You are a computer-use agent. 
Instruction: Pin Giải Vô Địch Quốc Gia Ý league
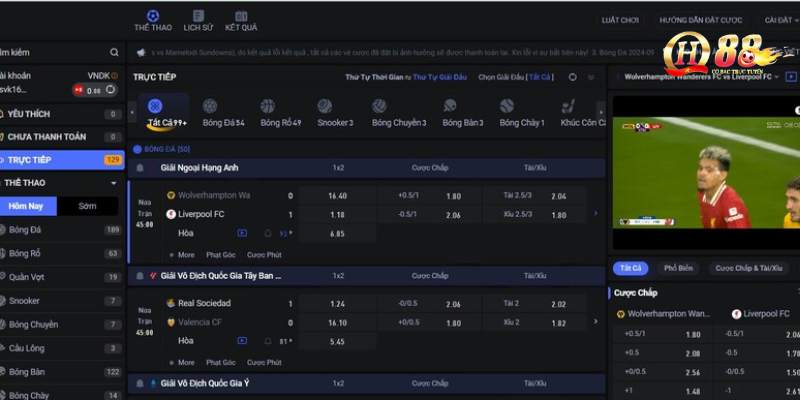pos(140,383)
